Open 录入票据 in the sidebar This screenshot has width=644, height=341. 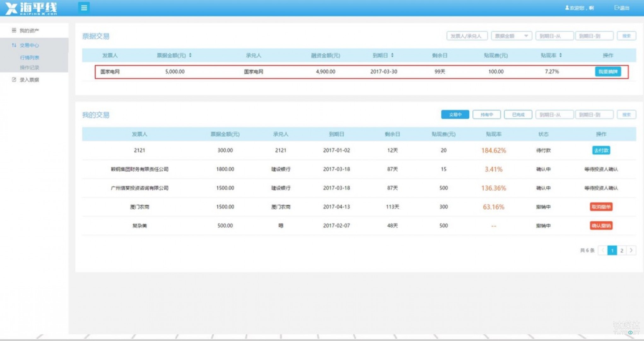pyautogui.click(x=29, y=80)
